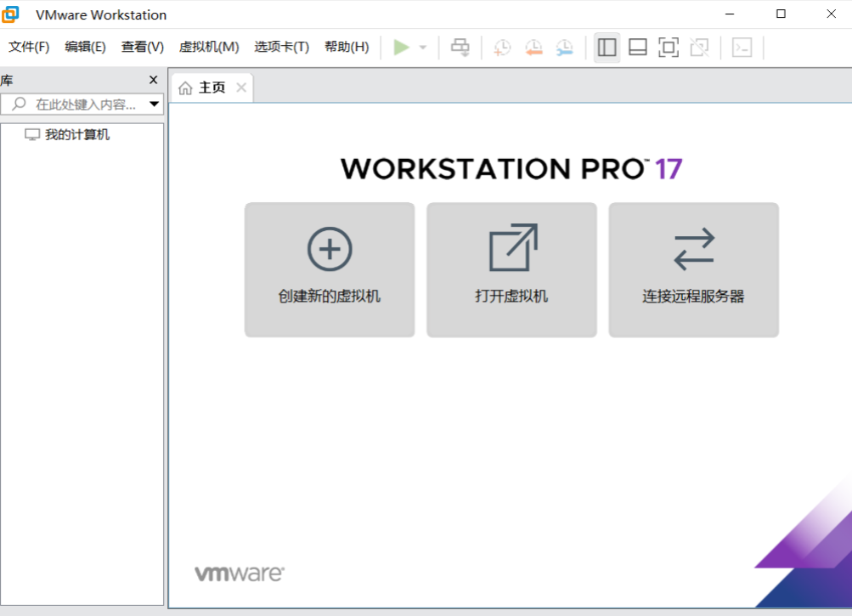The height and width of the screenshot is (616, 852).
Task: Toggle the thumbnail bar view icon
Action: (637, 48)
